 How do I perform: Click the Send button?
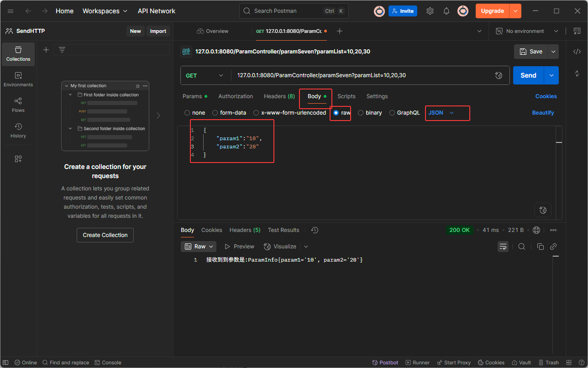pos(529,75)
